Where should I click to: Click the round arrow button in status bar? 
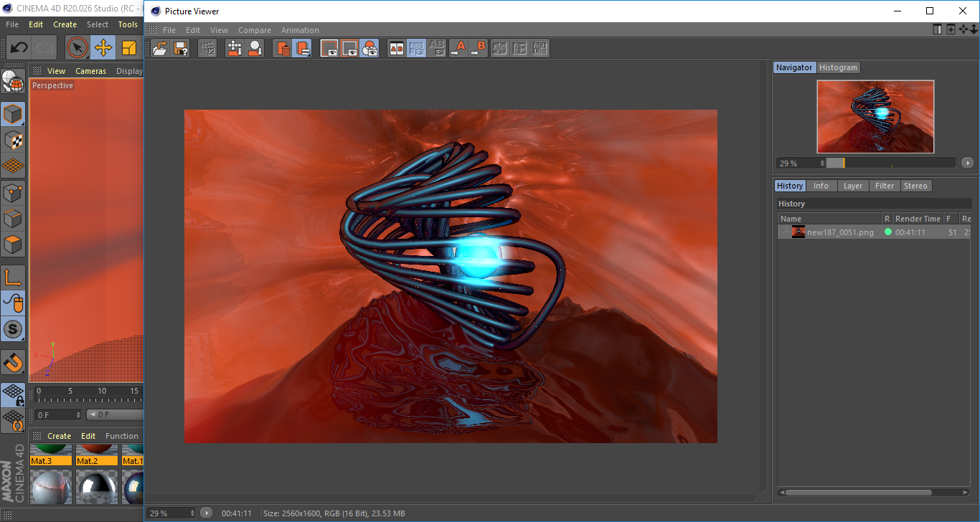(207, 513)
